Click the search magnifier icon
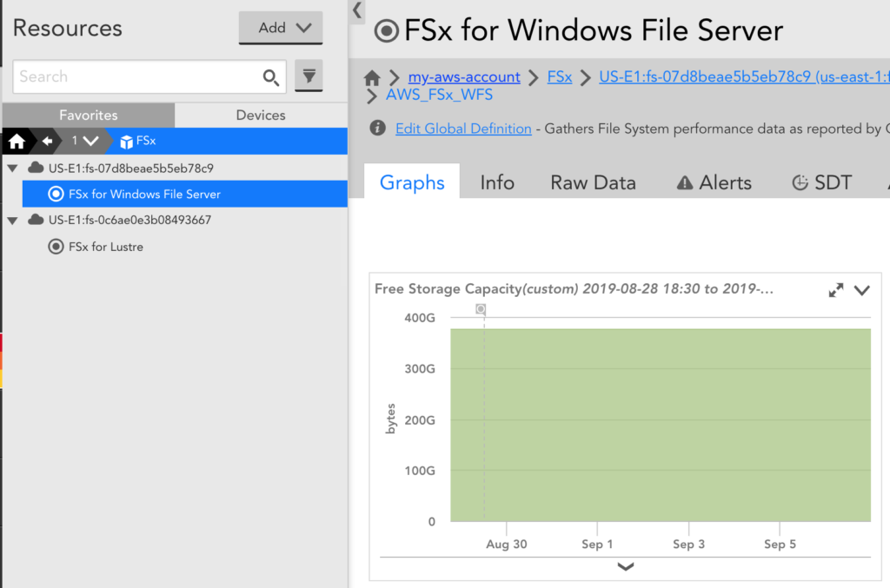This screenshot has width=890, height=588. click(x=271, y=77)
